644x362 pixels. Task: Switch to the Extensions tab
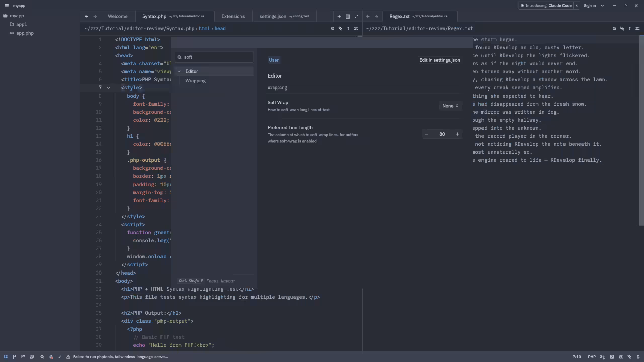233,16
